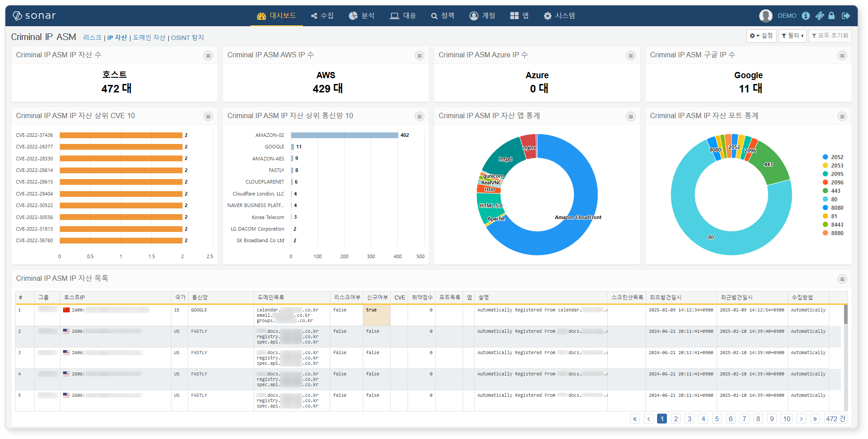Select current page 1
Viewport: 868px width, 439px height.
tap(662, 419)
